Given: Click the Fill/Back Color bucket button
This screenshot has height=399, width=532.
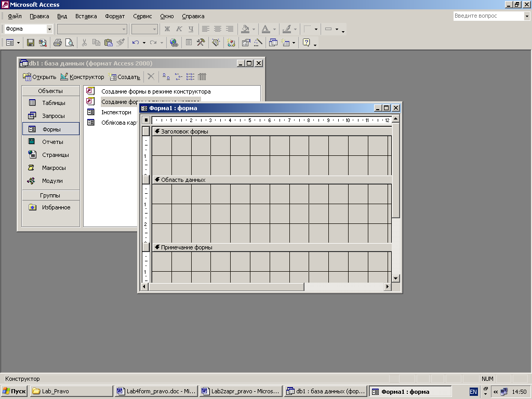Looking at the screenshot, I should click(x=245, y=29).
